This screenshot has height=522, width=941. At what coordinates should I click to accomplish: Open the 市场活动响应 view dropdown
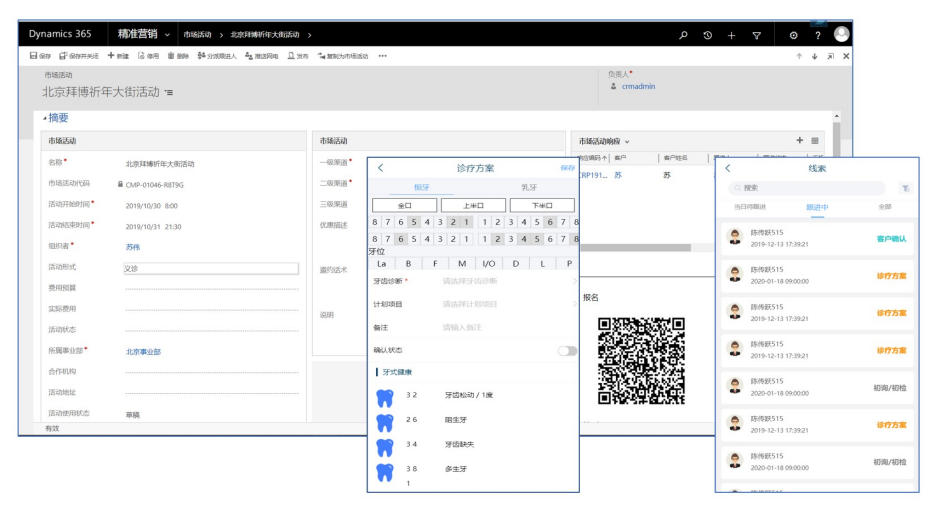(627, 141)
